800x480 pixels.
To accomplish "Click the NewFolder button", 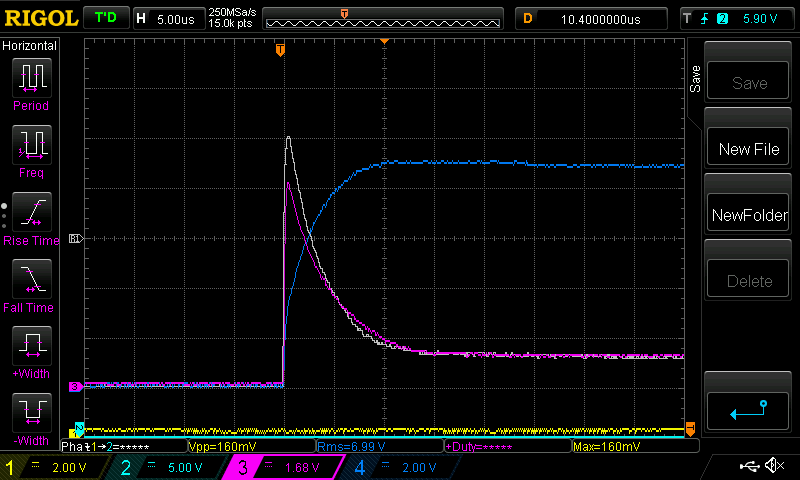I will 749,215.
